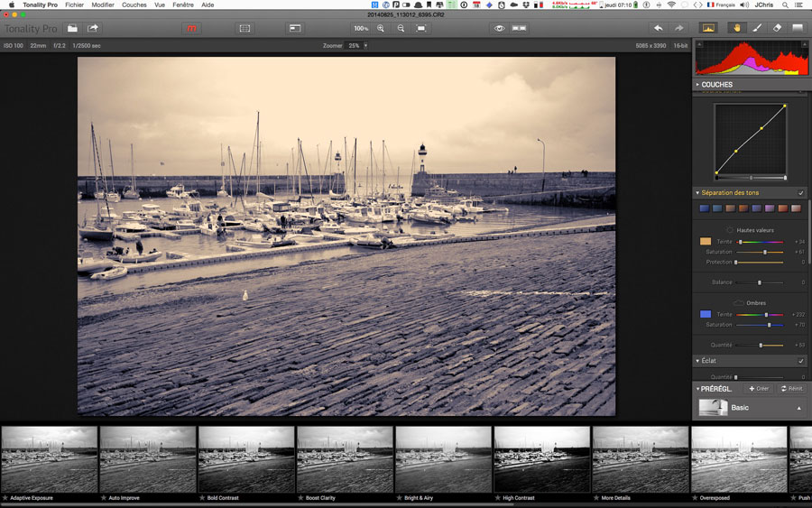Toggle the histogram display icon
This screenshot has height=508, width=812.
708,29
